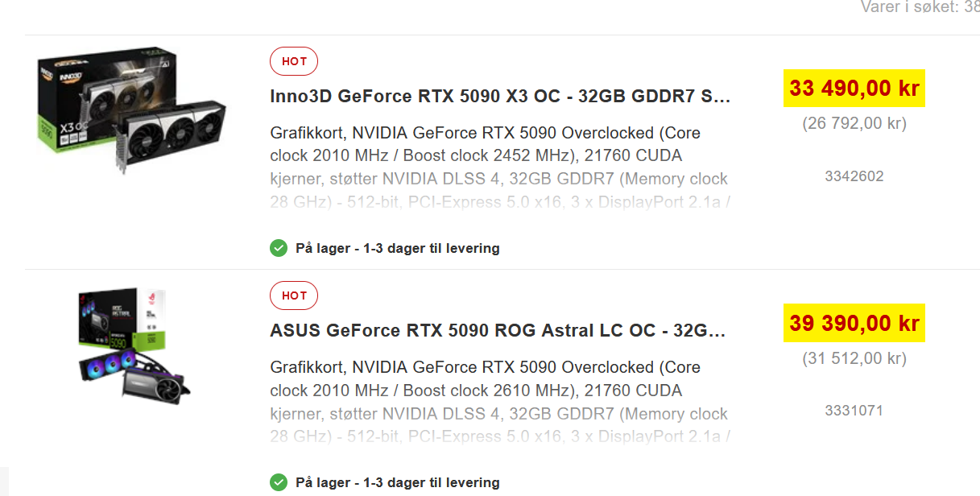The image size is (980, 496).
Task: Click item number 3331071
Action: pyautogui.click(x=854, y=411)
